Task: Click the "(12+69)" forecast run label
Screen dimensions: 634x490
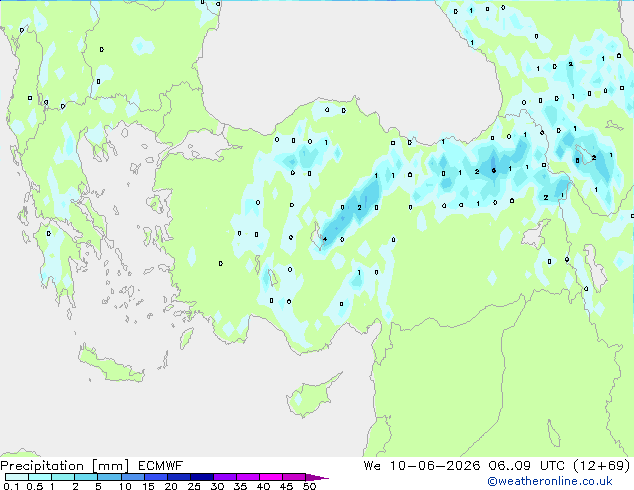Action: tap(602, 466)
